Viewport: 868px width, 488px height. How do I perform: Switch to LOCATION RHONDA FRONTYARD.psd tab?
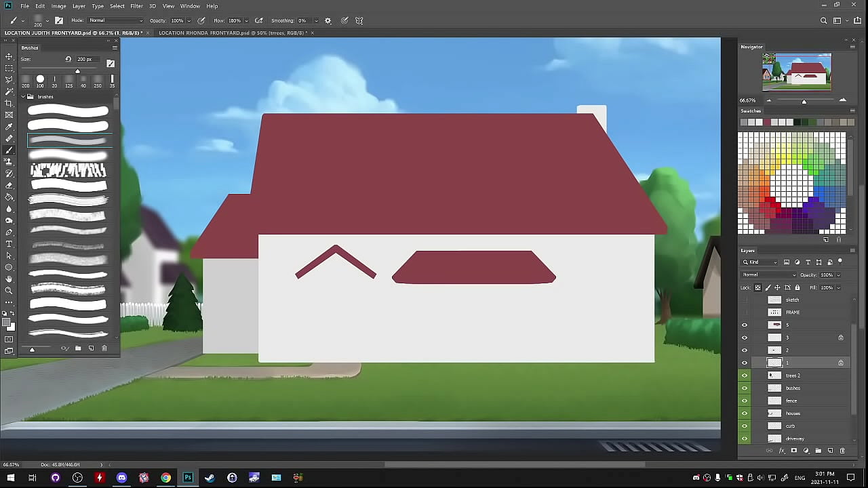point(232,33)
